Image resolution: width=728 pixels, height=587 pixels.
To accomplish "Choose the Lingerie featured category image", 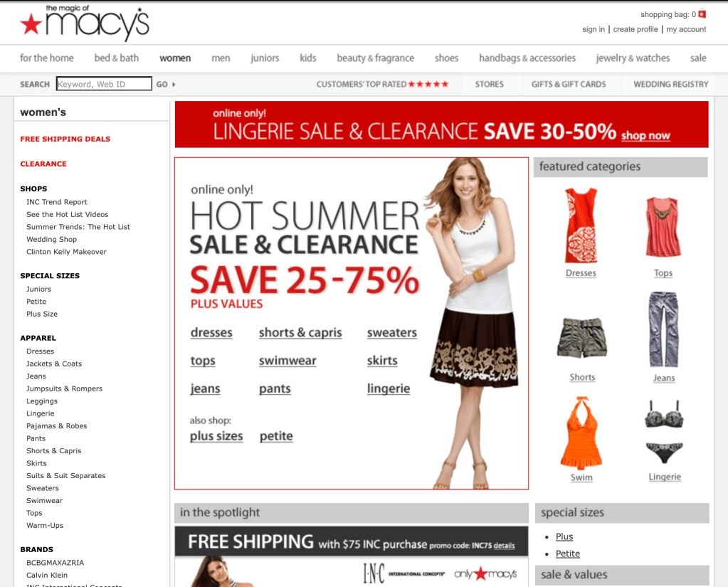I will pyautogui.click(x=664, y=432).
